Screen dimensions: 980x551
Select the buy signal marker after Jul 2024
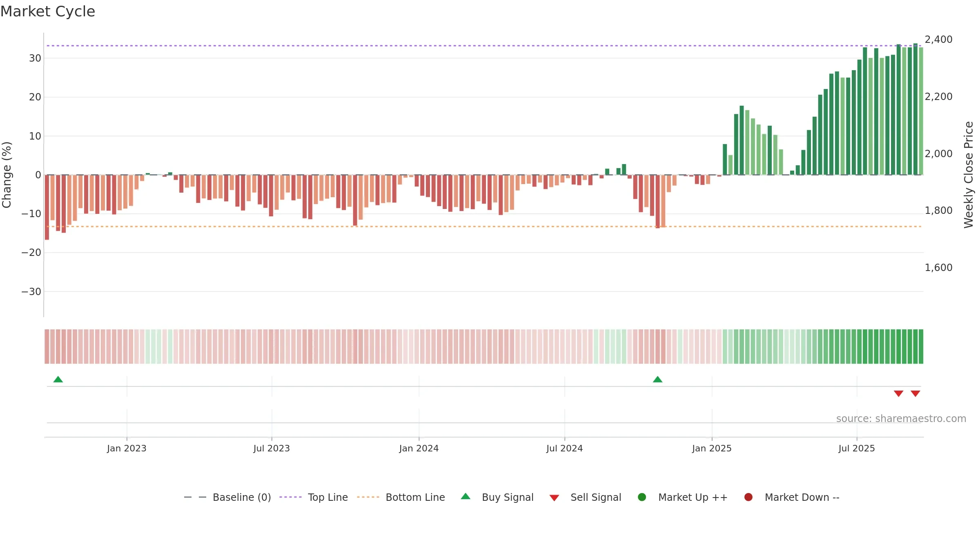point(657,379)
